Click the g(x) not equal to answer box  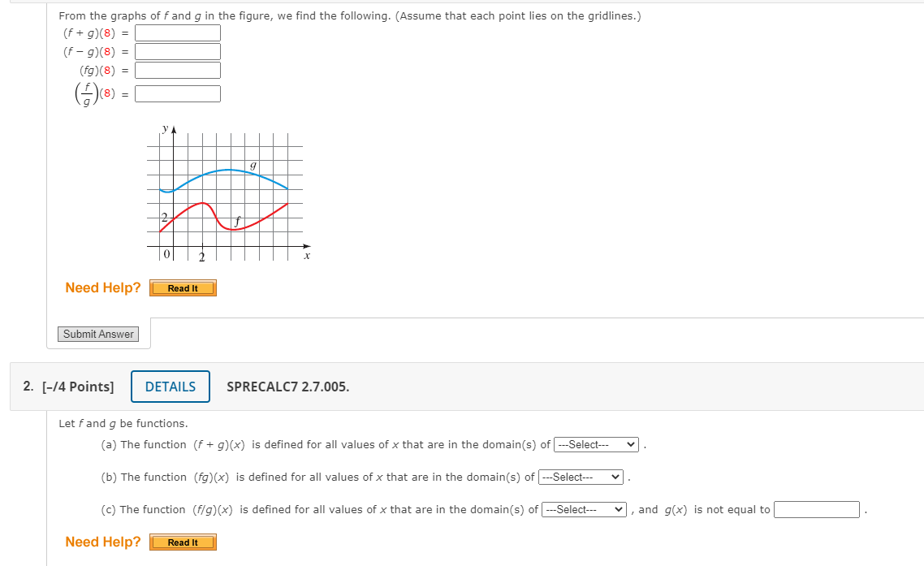(x=817, y=509)
